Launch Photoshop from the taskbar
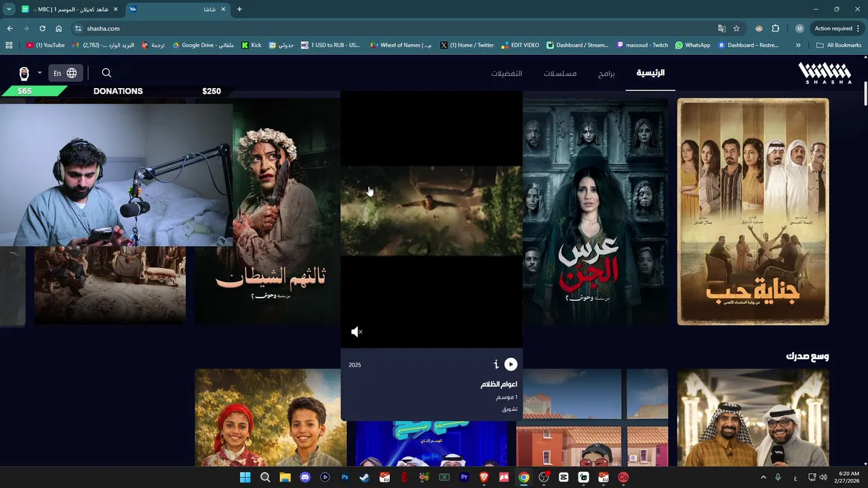 click(x=344, y=477)
